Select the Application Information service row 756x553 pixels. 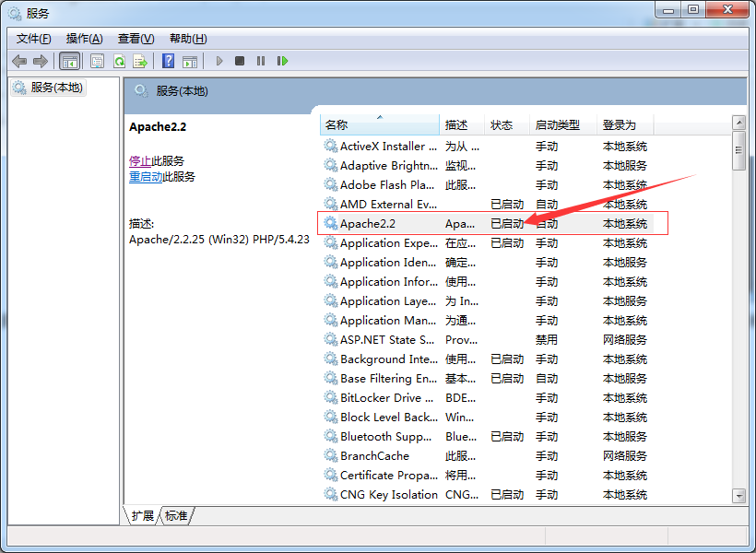(x=488, y=281)
